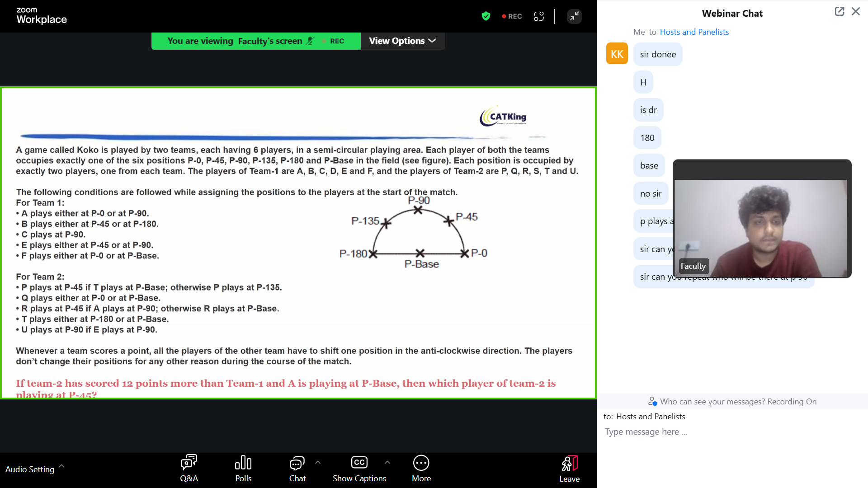Click the 'Hosts and Panelists' recipient link
The height and width of the screenshot is (488, 868).
tap(694, 32)
